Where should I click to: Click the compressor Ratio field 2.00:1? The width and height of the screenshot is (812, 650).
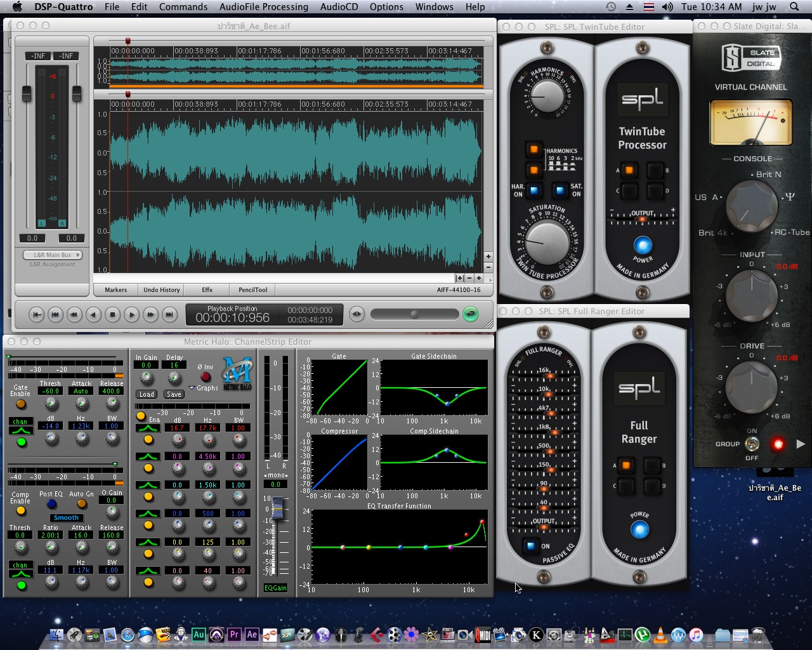coord(50,535)
